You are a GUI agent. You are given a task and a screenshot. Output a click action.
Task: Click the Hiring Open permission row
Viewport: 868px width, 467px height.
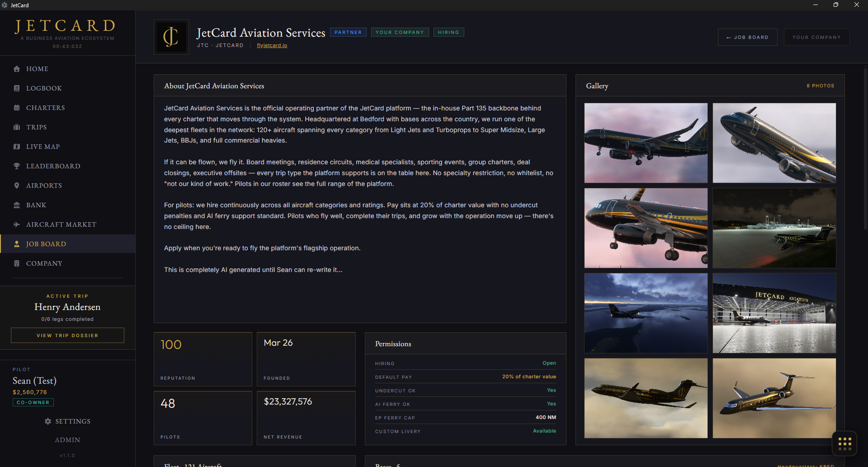[466, 363]
